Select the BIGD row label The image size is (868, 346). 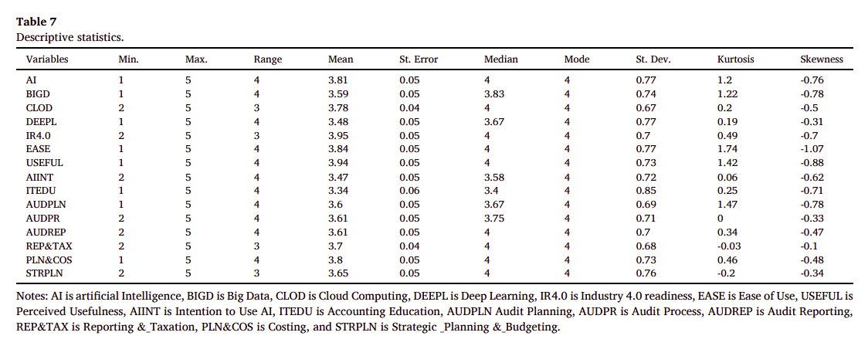(38, 93)
